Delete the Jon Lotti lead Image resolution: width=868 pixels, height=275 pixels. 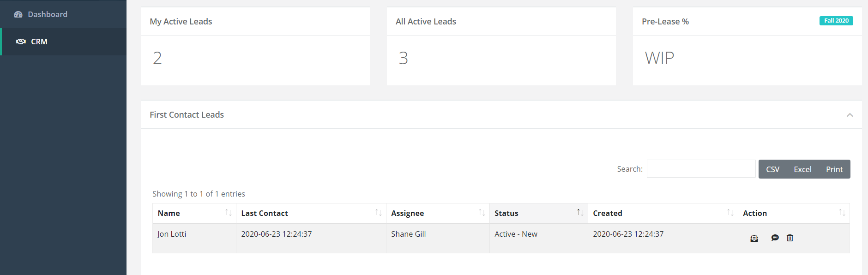point(790,238)
